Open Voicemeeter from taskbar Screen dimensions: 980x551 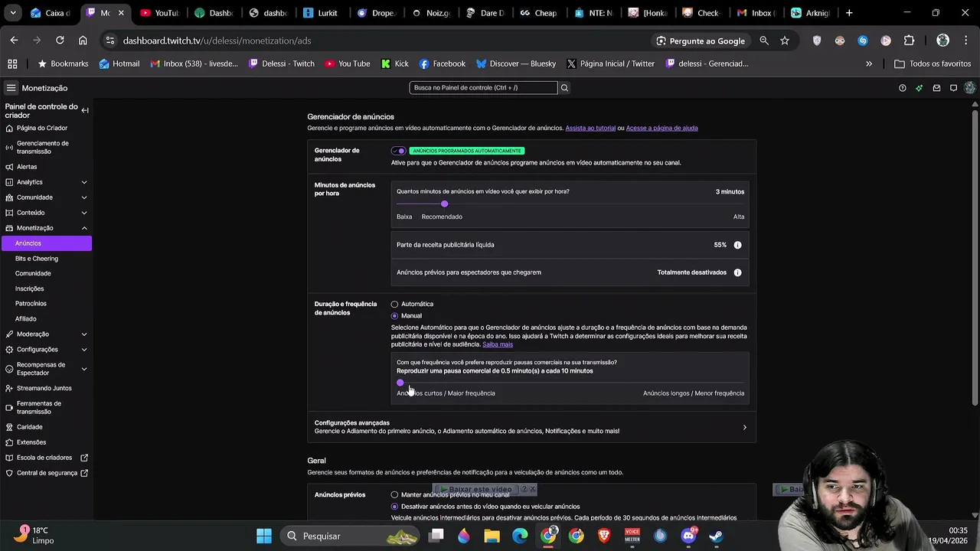pyautogui.click(x=632, y=536)
